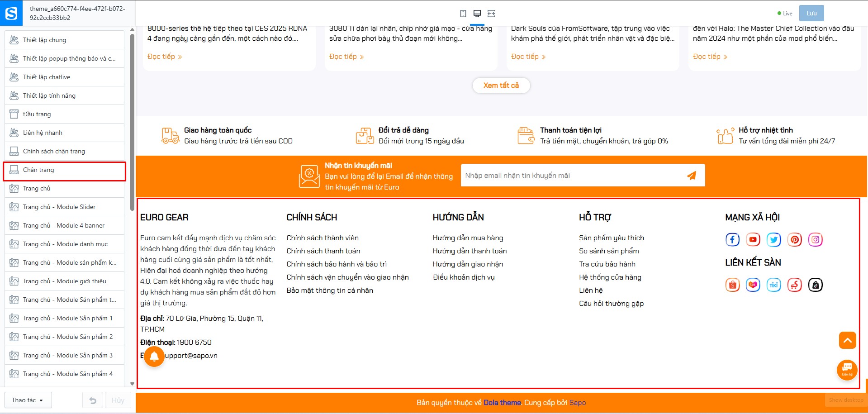868x414 pixels.
Task: Switch to desktop preview icon
Action: click(x=477, y=14)
